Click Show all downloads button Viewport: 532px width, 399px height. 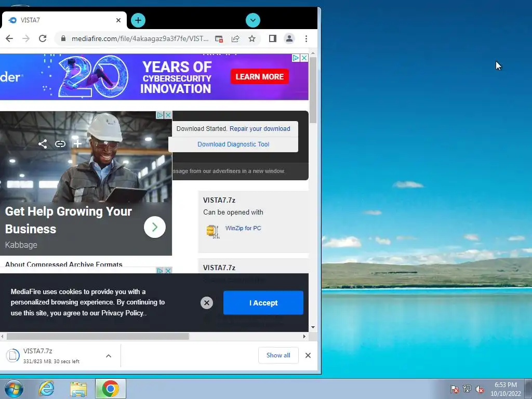pos(278,355)
